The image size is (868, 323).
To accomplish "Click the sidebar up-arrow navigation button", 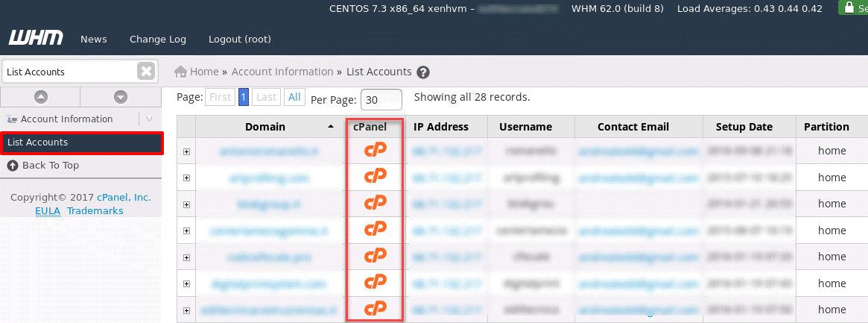I will [40, 97].
